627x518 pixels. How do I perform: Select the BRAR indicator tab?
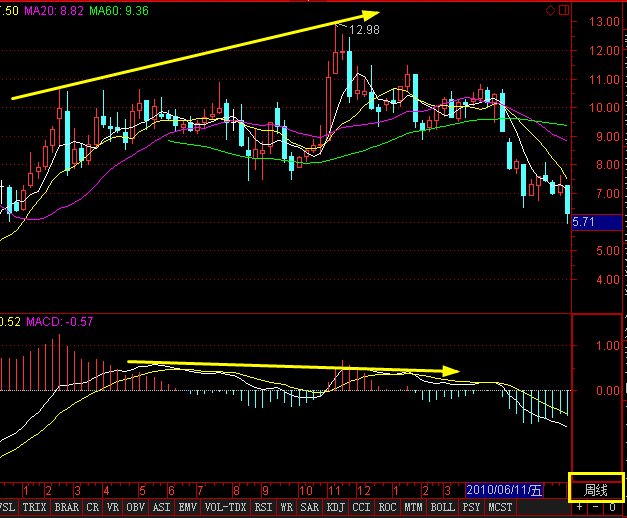click(x=66, y=508)
